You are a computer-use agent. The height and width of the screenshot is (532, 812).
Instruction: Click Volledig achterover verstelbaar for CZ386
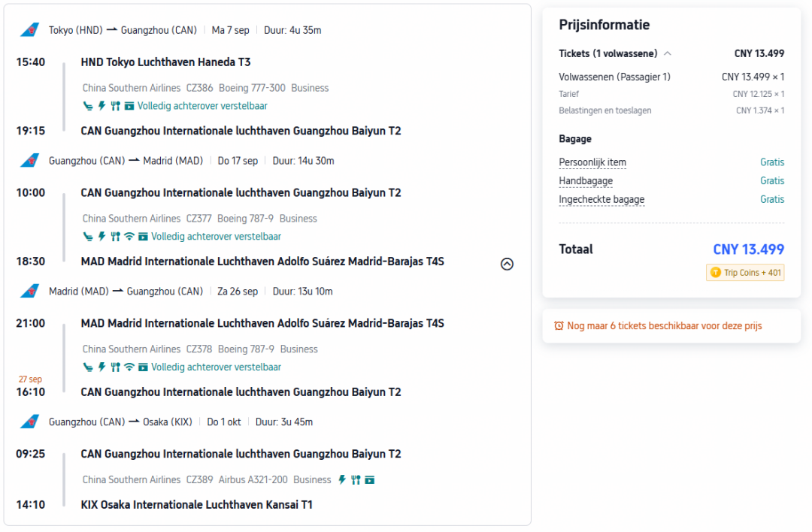[x=202, y=105]
